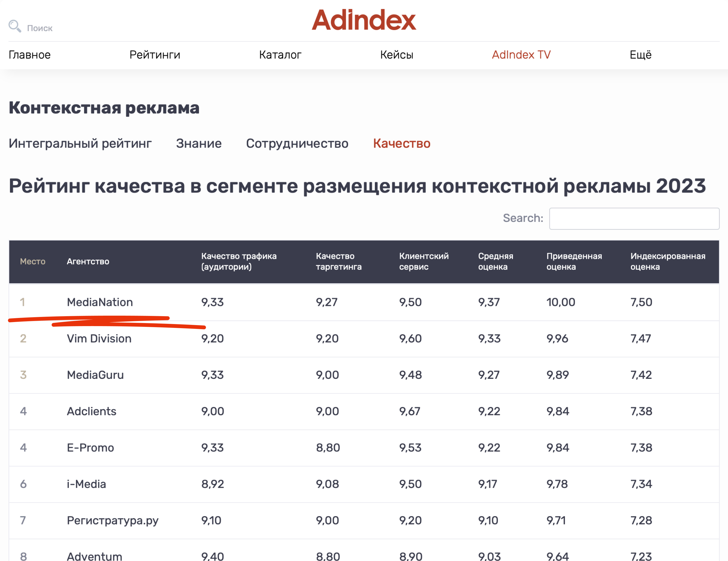Open the Adindex logo homepage
Screen dimensions: 728x561
[x=364, y=20]
